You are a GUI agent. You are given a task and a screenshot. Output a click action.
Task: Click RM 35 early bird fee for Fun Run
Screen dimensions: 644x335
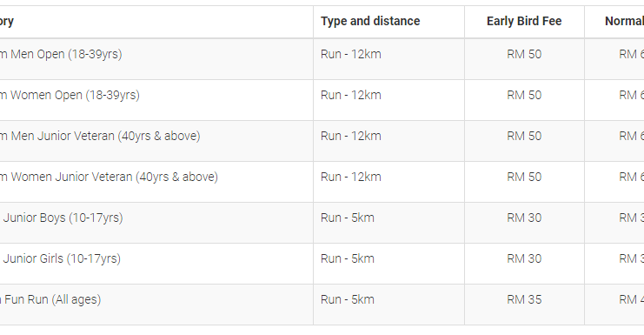pyautogui.click(x=524, y=299)
